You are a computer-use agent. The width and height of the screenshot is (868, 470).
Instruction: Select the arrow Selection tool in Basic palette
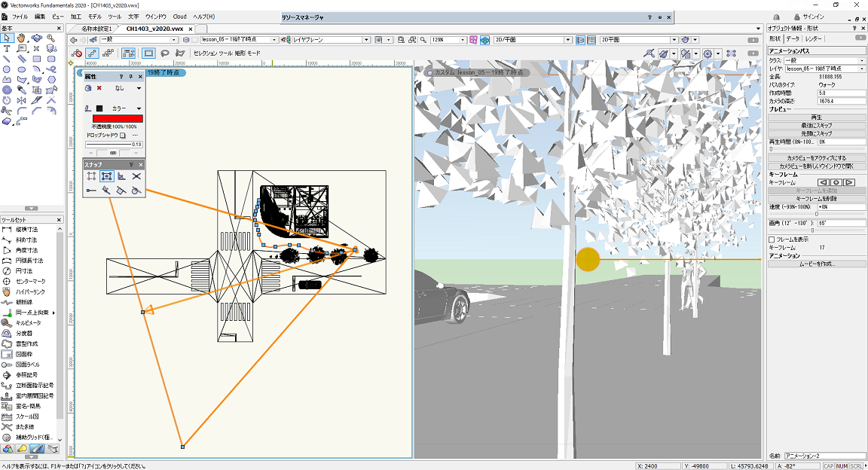(7, 38)
